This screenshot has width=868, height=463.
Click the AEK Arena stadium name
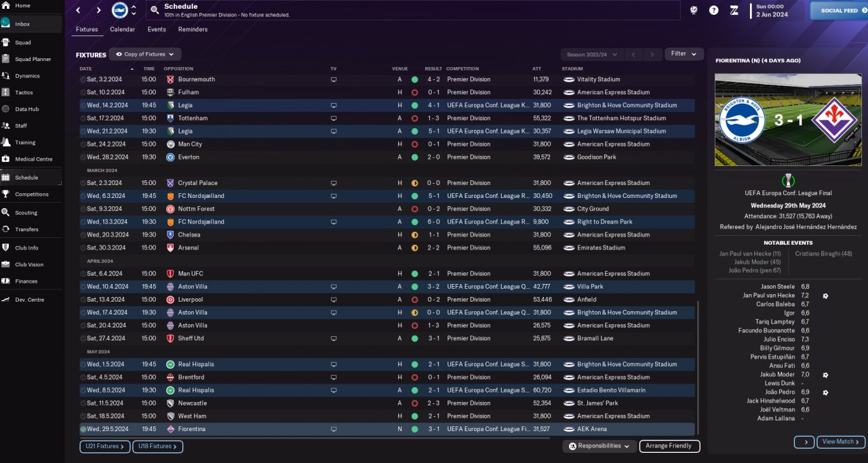(x=592, y=429)
